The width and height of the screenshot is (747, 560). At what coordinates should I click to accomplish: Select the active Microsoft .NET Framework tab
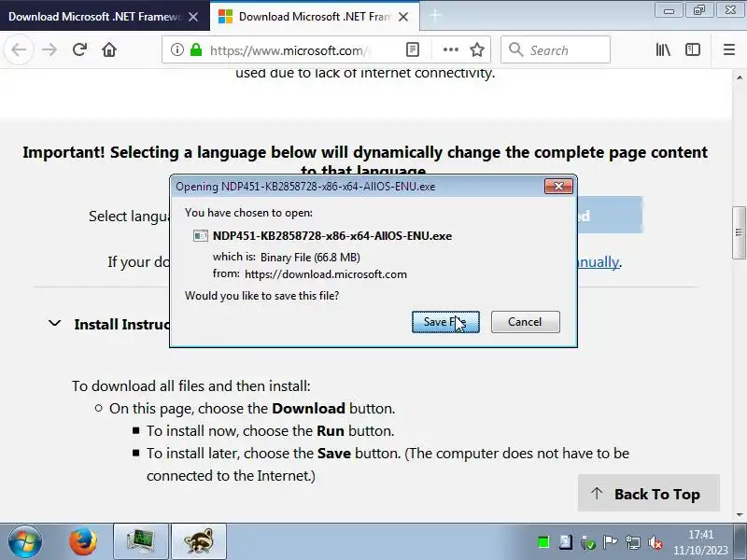pyautogui.click(x=315, y=16)
